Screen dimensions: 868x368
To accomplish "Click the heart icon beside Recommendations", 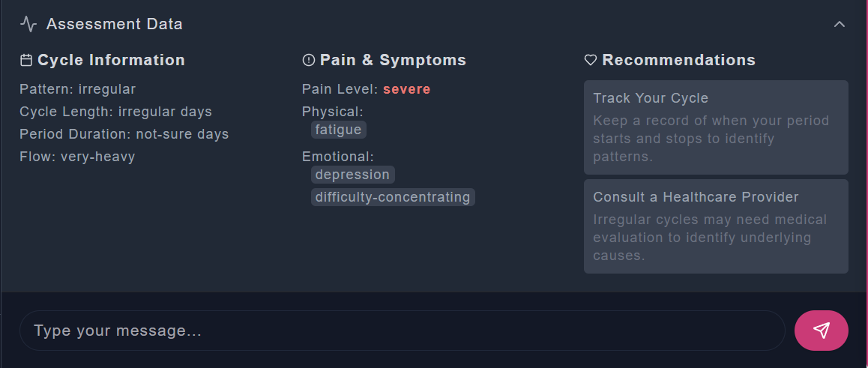I will (x=591, y=61).
